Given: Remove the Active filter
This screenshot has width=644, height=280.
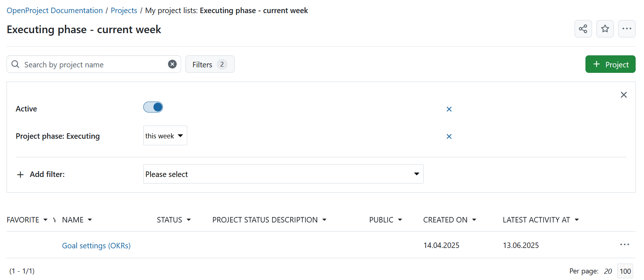Looking at the screenshot, I should (449, 109).
